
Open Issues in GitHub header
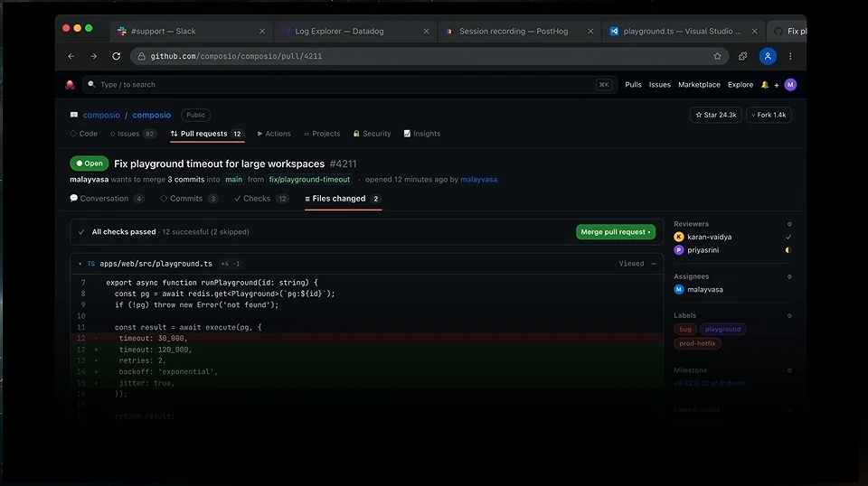660,85
